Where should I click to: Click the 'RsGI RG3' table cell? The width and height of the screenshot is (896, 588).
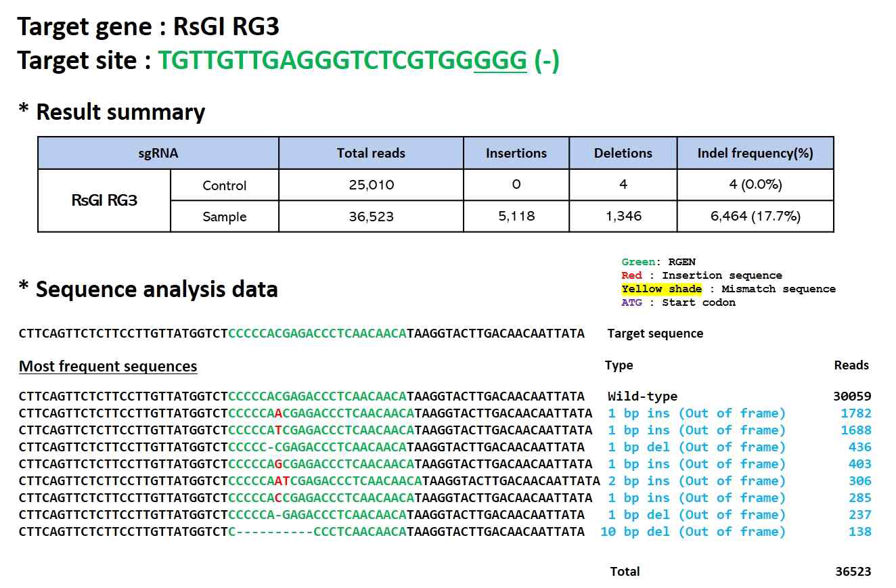pyautogui.click(x=104, y=200)
